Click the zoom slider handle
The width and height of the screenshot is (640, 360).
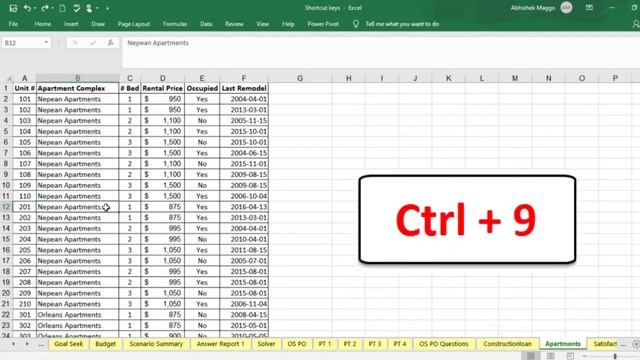coord(615,356)
